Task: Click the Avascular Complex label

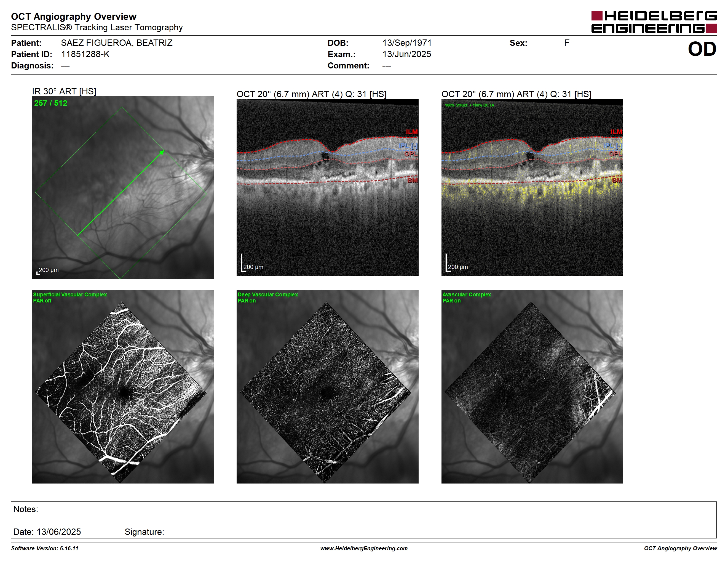Action: (x=467, y=294)
